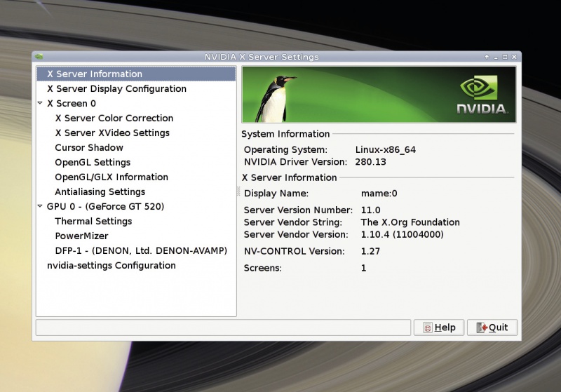Screen dimensions: 561x392
Task: Open OpenGL/GLX Information page
Action: pyautogui.click(x=111, y=177)
